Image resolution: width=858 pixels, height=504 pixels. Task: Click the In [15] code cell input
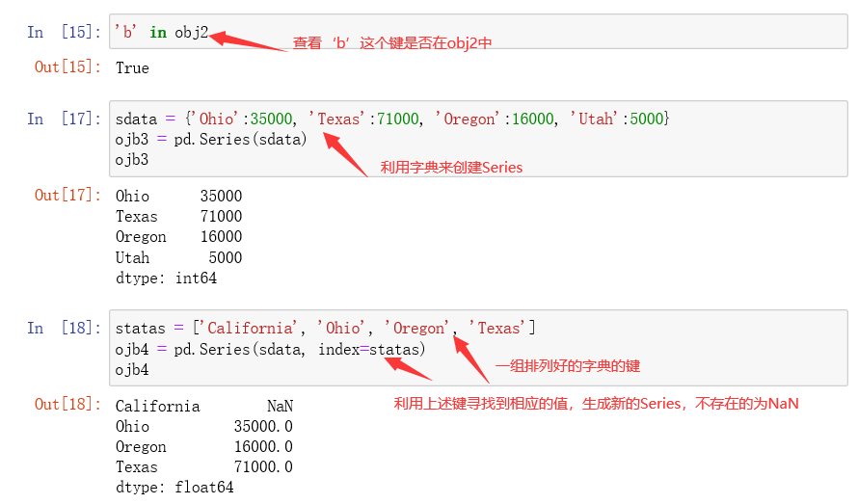tap(478, 32)
